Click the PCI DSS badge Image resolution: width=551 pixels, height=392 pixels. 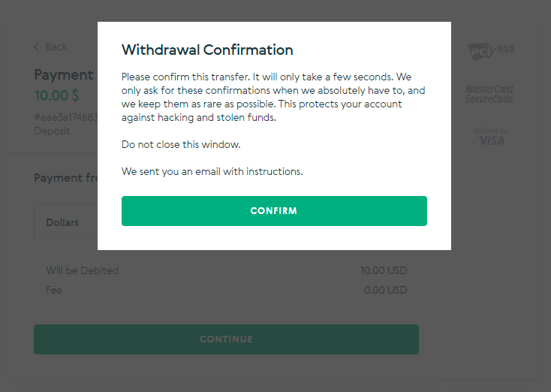490,50
